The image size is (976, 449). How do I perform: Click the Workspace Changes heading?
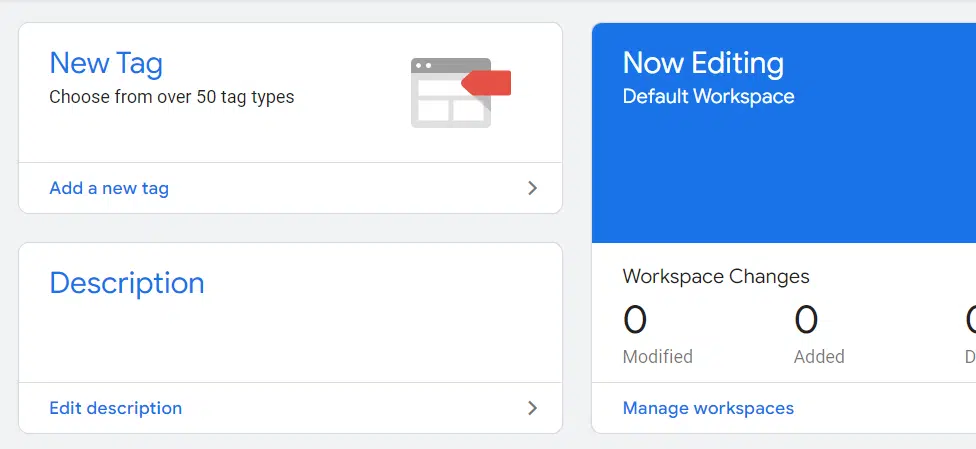pos(716,276)
